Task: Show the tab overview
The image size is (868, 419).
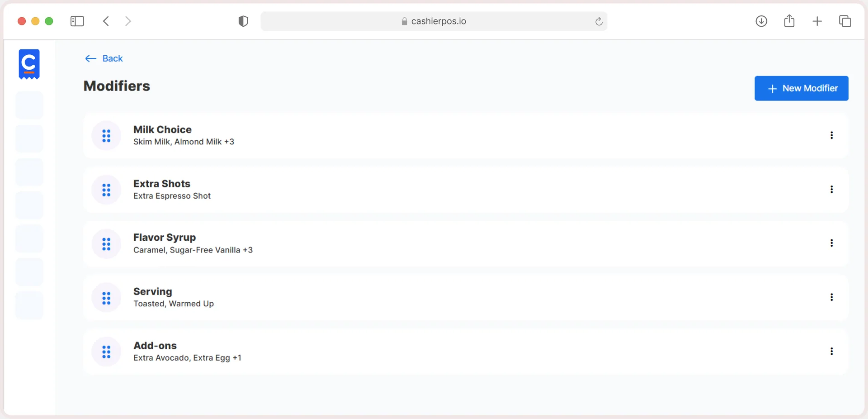Action: click(x=845, y=21)
